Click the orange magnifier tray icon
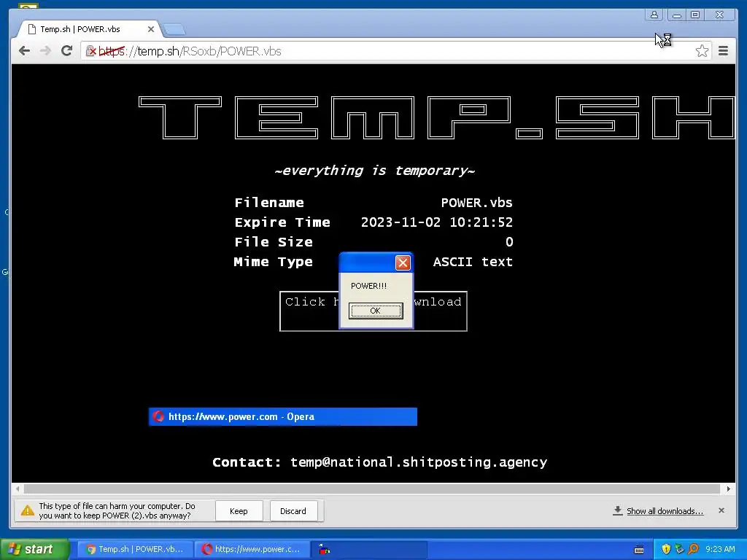The height and width of the screenshot is (560, 747). pos(693,549)
